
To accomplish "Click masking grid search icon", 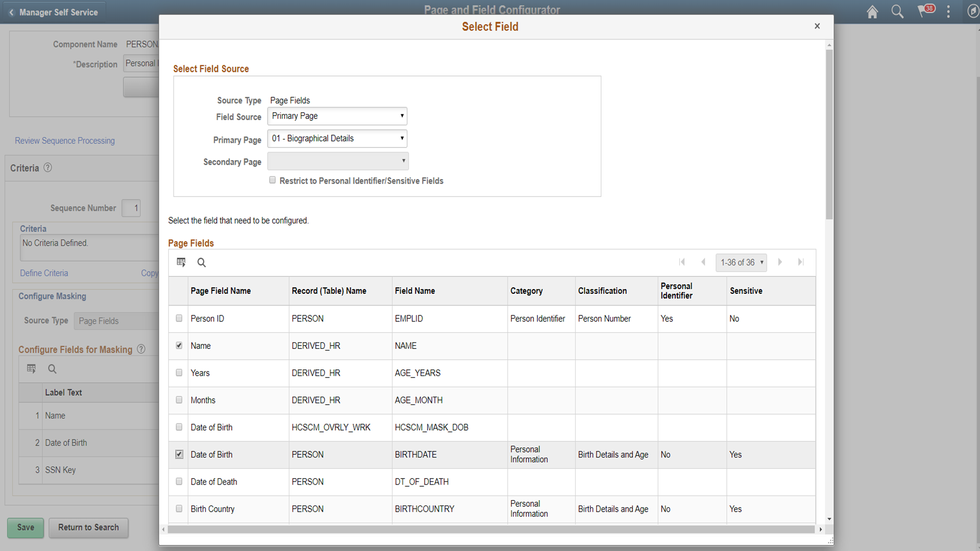I will point(52,368).
